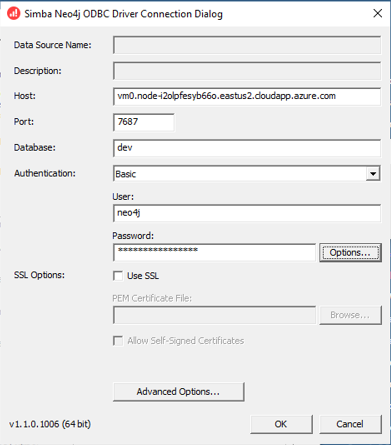Click the Simba Neo4j logo icon in title bar
The width and height of the screenshot is (391, 445).
[x=14, y=14]
